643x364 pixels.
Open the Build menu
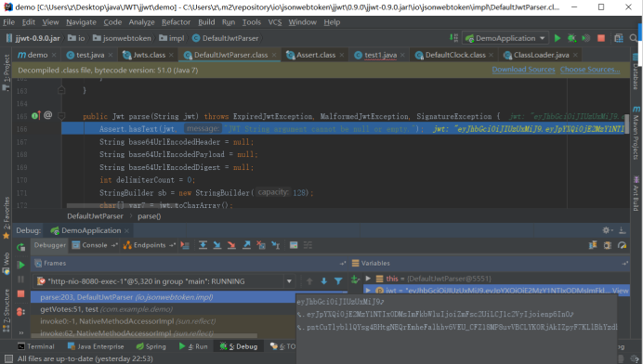tap(206, 22)
